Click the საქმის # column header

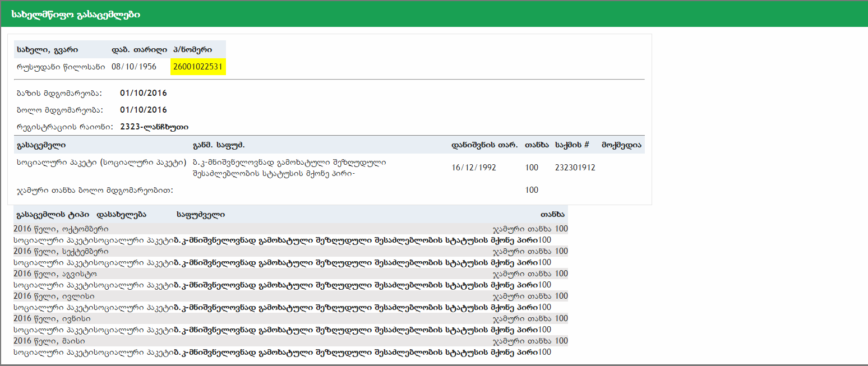tap(572, 145)
